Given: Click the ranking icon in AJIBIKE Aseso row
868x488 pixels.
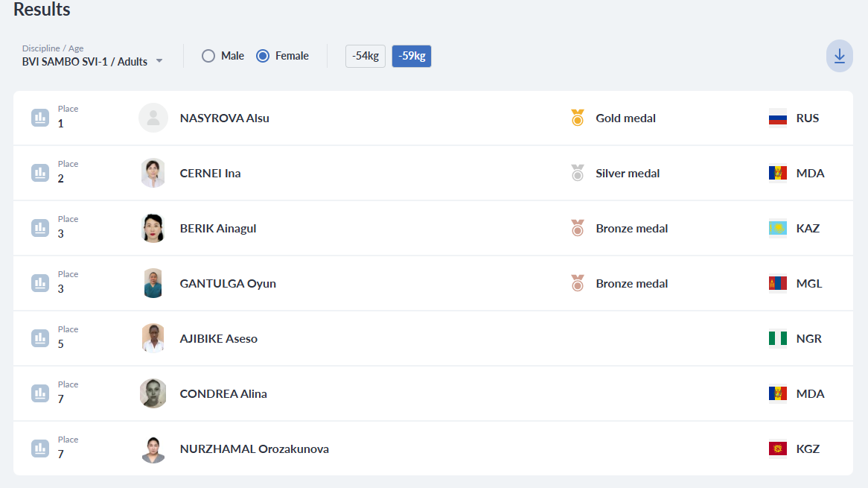Looking at the screenshot, I should point(40,338).
